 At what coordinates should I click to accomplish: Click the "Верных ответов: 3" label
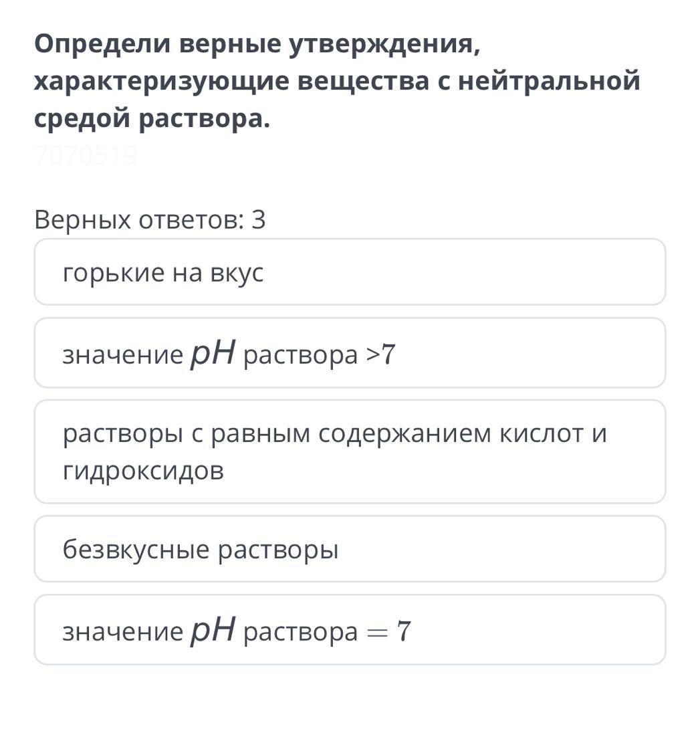click(150, 219)
